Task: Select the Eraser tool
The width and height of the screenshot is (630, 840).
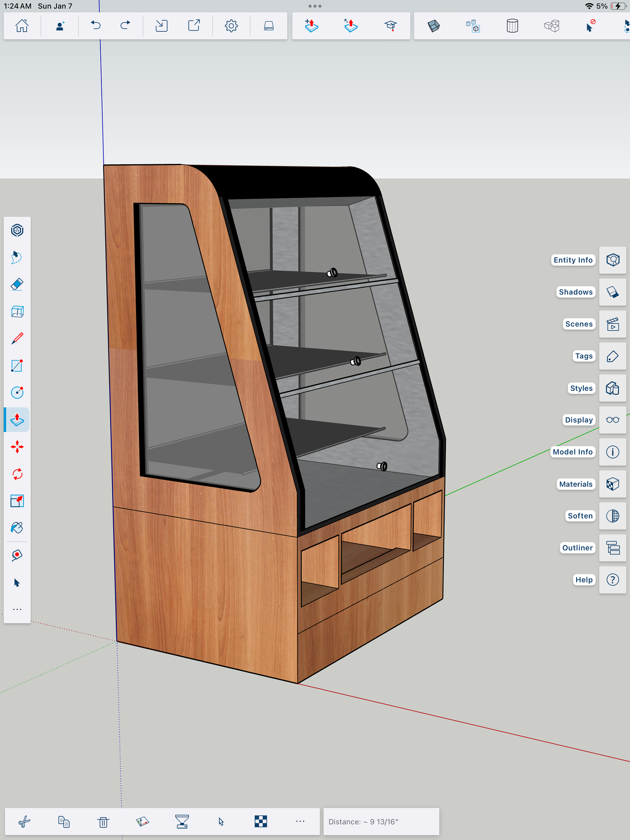Action: tap(17, 284)
